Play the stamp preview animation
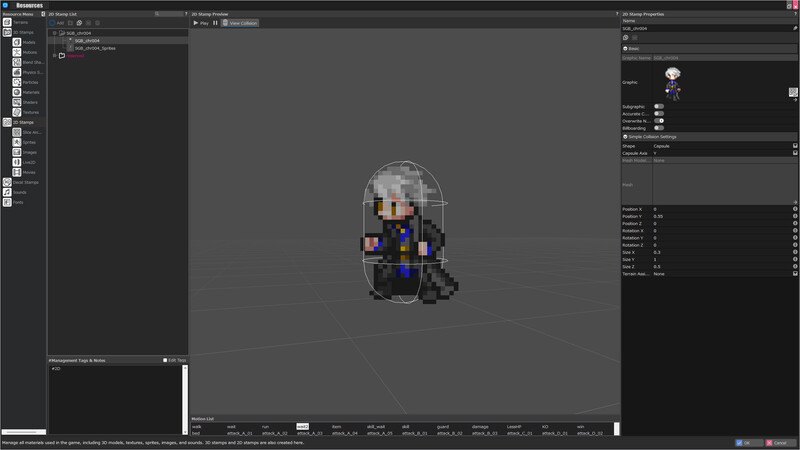The image size is (800, 450). [201, 23]
